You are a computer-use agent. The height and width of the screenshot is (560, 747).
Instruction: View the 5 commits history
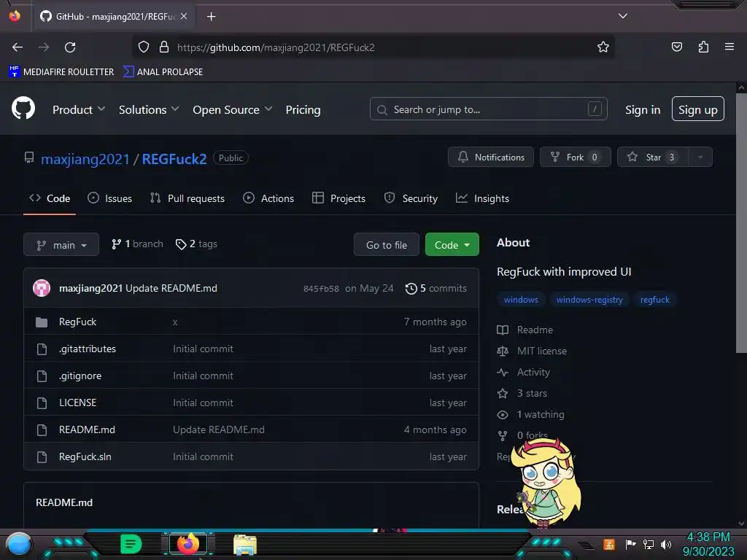coord(436,289)
